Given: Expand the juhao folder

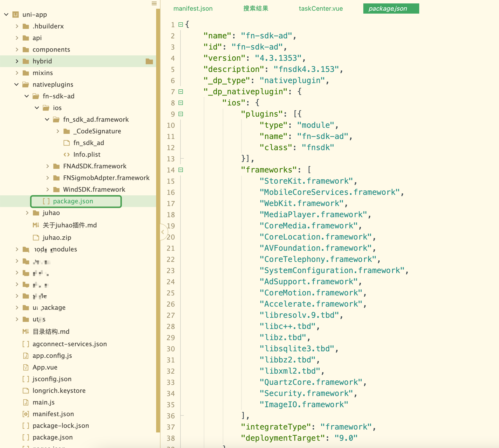Looking at the screenshot, I should coord(27,213).
